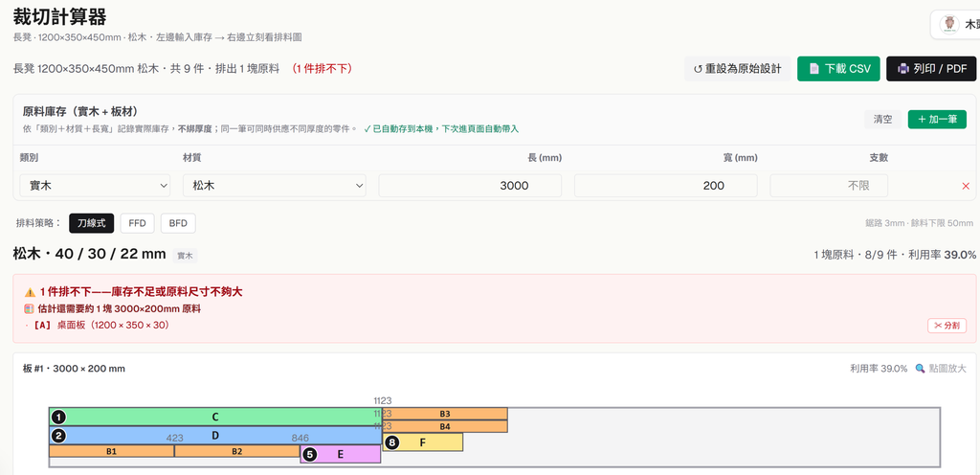
Task: Select the 刀線式 layout strategy
Action: [91, 223]
